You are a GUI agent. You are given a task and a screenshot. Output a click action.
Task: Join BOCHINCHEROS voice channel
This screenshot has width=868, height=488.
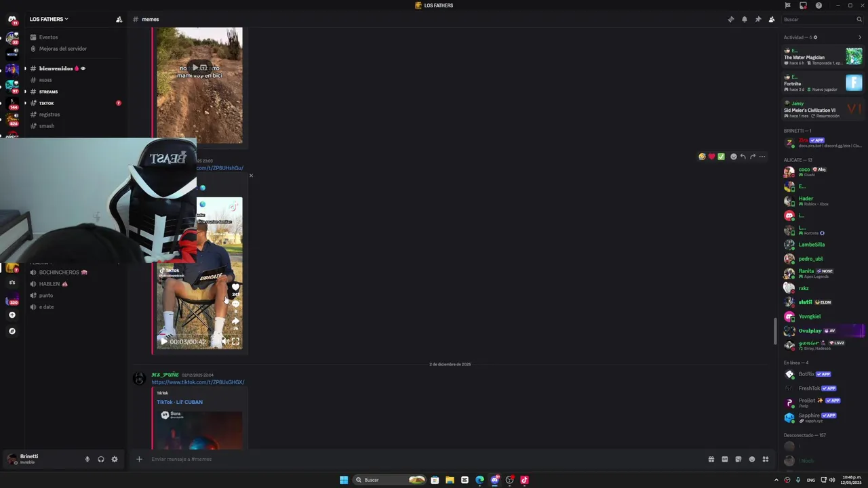coord(75,272)
